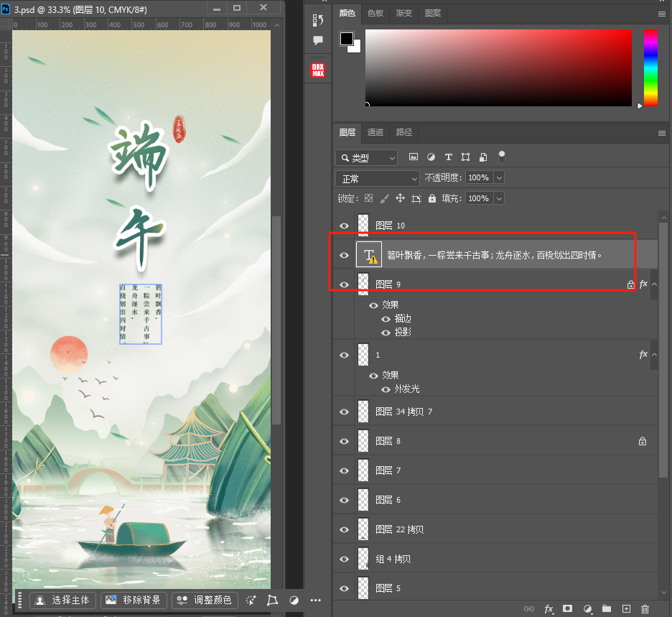Switch to the 渐变 tab

(404, 14)
